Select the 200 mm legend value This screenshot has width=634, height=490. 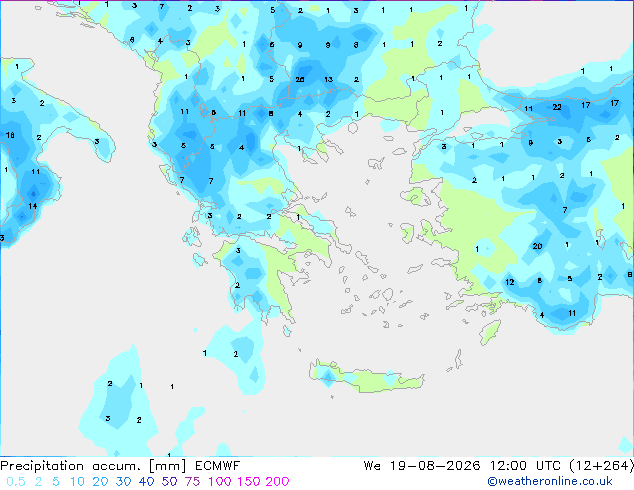[277, 482]
